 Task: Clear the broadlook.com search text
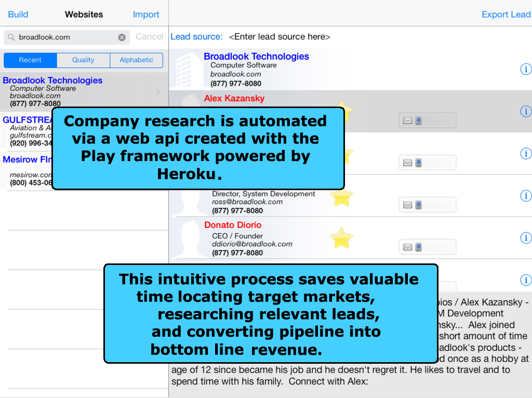122,37
